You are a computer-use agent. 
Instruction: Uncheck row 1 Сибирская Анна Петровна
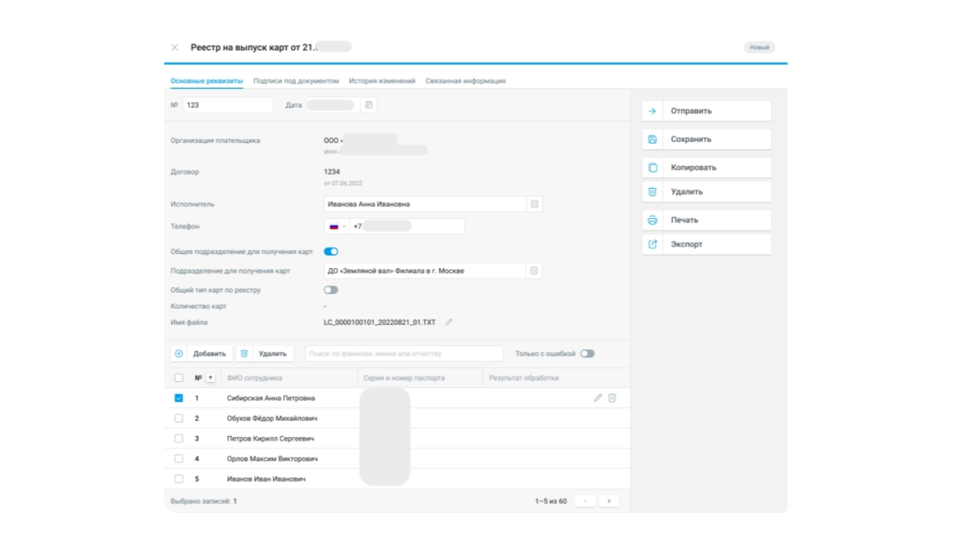(179, 398)
